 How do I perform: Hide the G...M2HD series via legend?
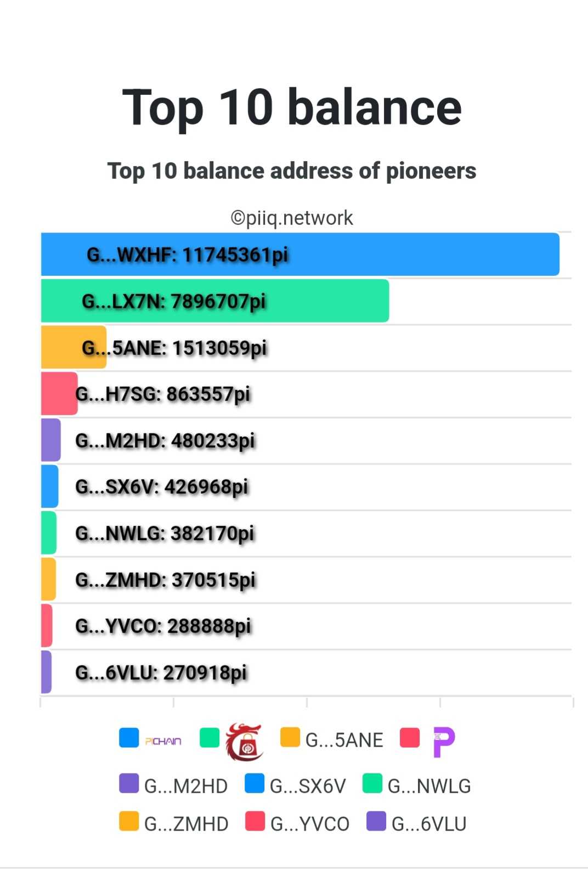[x=173, y=785]
